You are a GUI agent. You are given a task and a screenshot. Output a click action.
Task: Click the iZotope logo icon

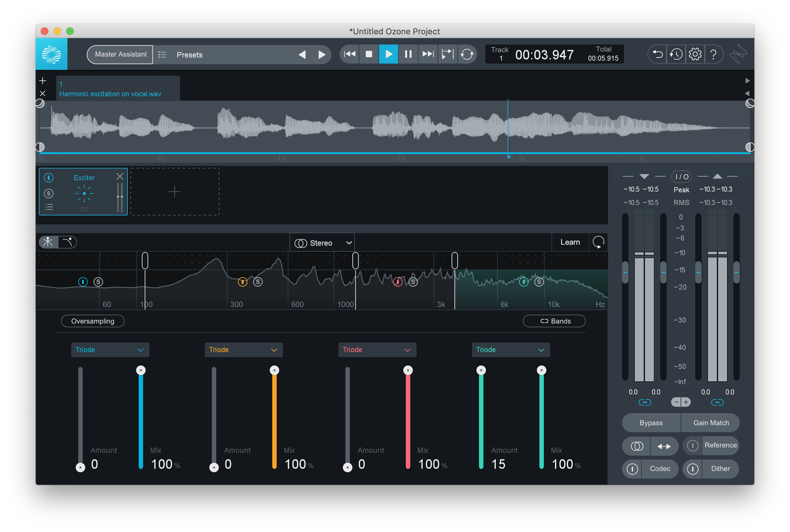pyautogui.click(x=738, y=54)
